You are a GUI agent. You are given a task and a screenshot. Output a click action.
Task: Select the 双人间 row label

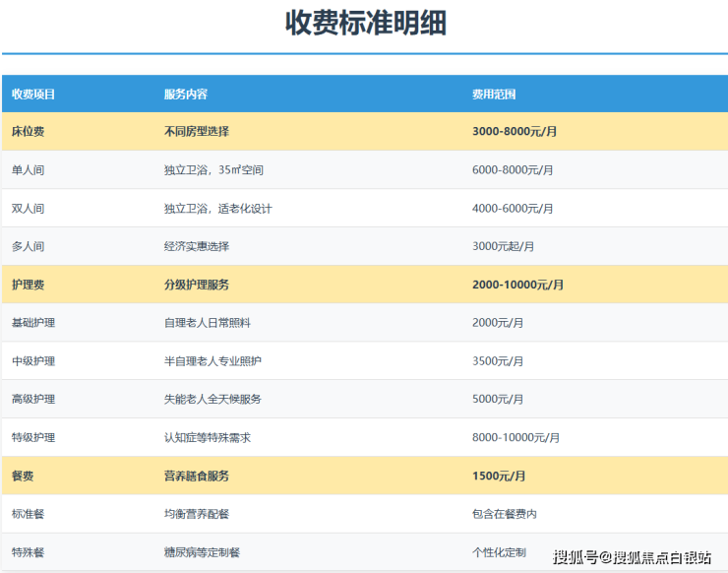28,208
